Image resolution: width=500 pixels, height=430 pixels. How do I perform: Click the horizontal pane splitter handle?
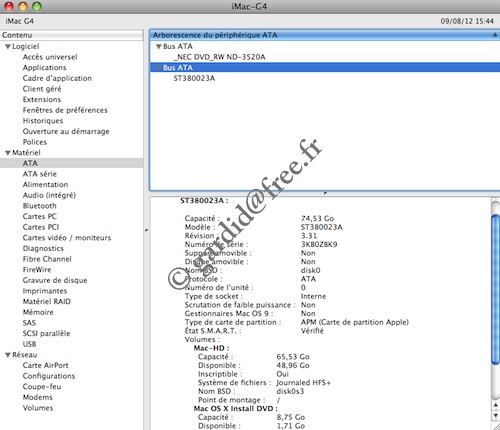[x=325, y=193]
